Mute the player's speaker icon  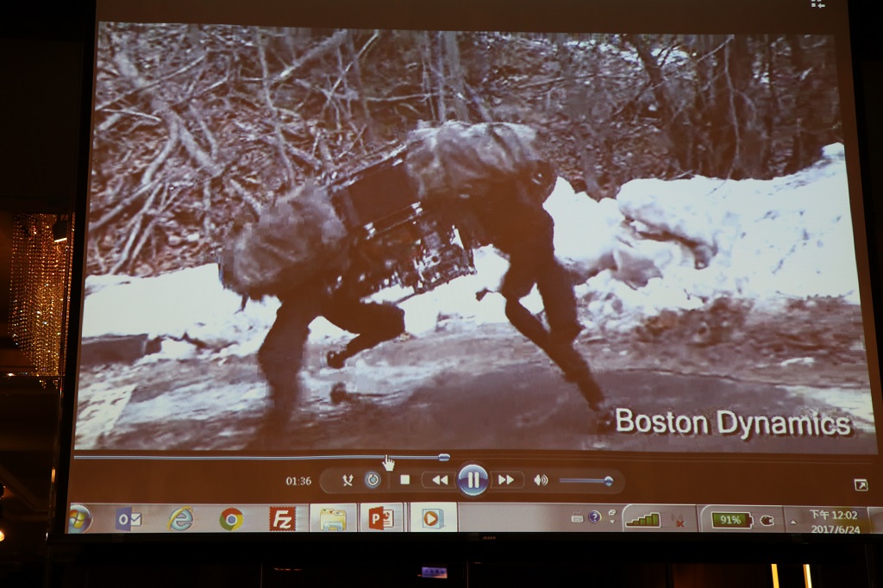[x=541, y=480]
